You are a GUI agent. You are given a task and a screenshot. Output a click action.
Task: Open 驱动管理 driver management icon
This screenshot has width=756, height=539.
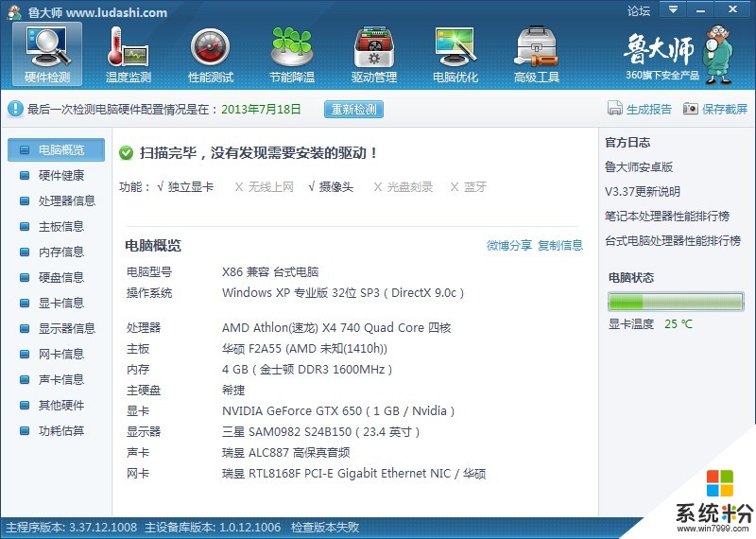[x=373, y=47]
